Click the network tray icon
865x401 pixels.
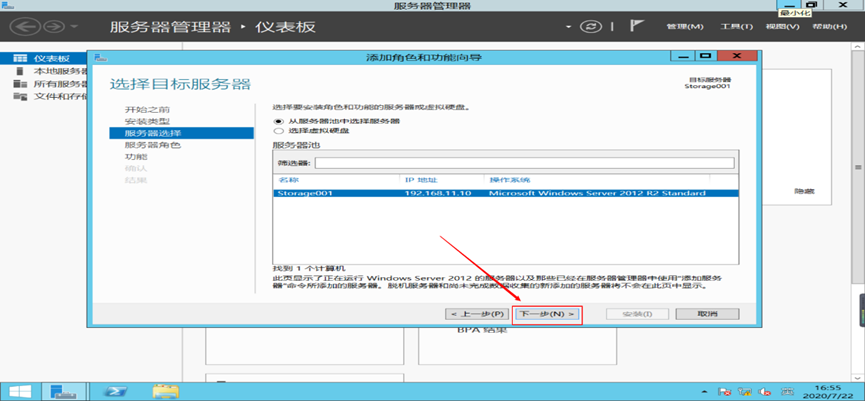(745, 392)
